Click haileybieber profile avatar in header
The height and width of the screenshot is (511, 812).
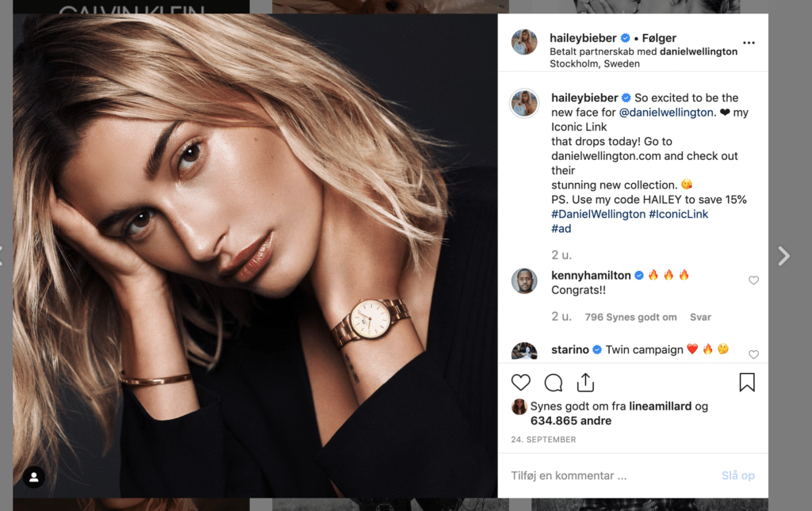pos(525,42)
